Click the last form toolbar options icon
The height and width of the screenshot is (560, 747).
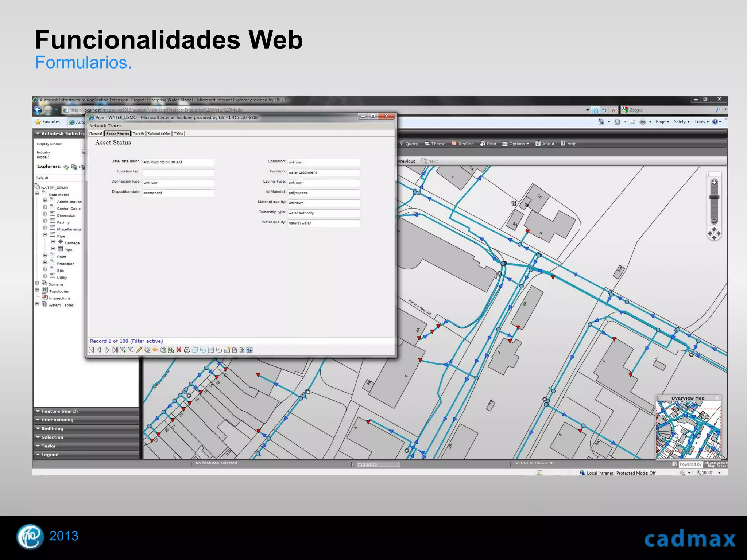[x=249, y=350]
